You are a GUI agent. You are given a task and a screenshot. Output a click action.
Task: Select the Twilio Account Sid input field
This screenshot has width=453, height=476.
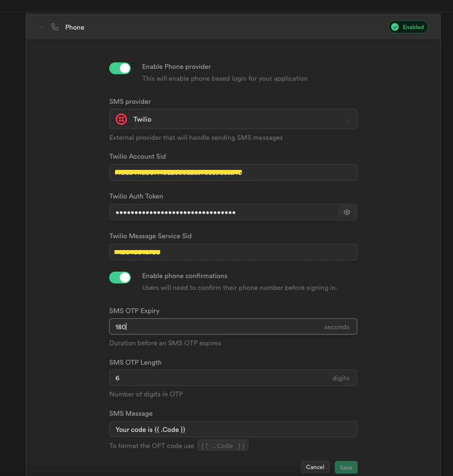click(x=233, y=172)
